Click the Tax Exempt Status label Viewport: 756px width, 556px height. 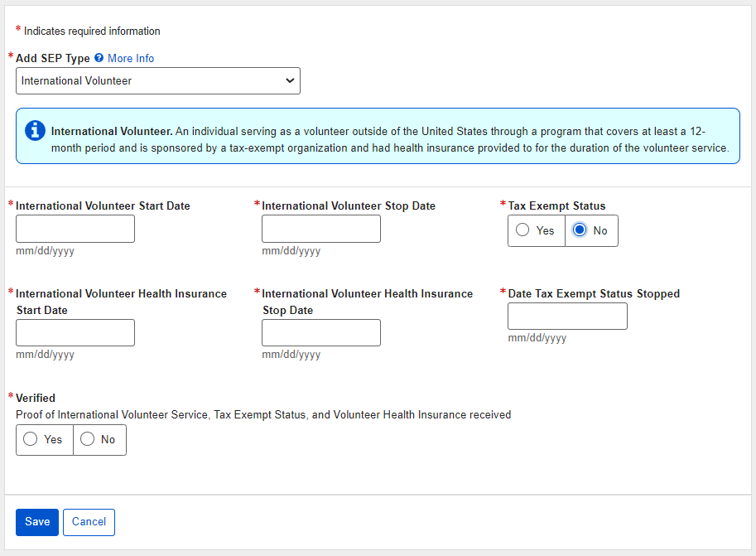coord(556,205)
